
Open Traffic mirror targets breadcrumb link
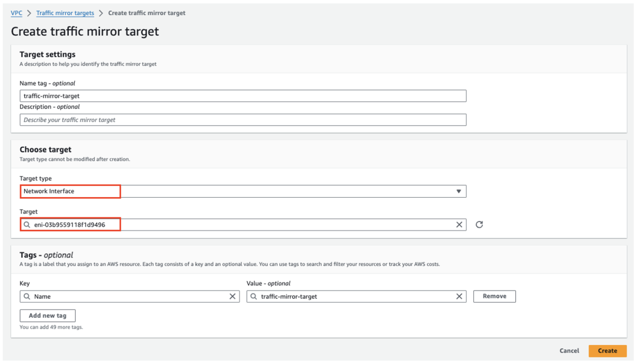tap(65, 13)
